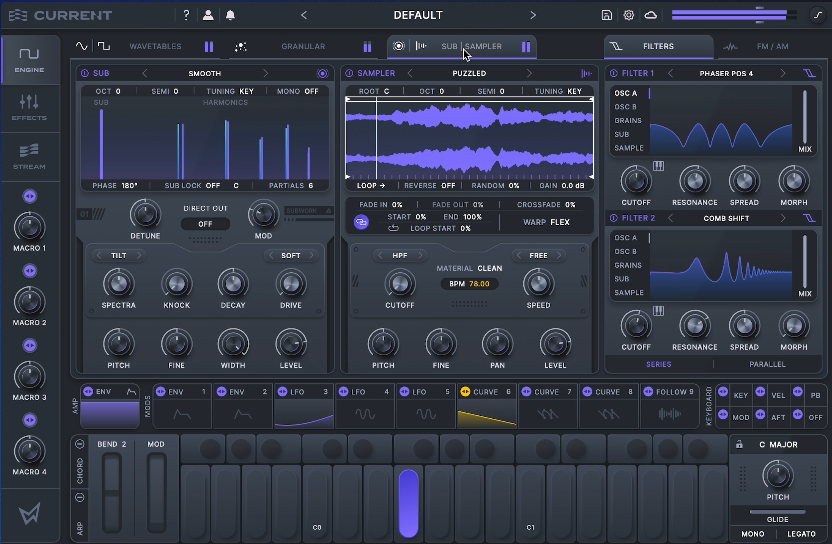The image size is (832, 544).
Task: Open the notifications bell icon
Action: (231, 15)
